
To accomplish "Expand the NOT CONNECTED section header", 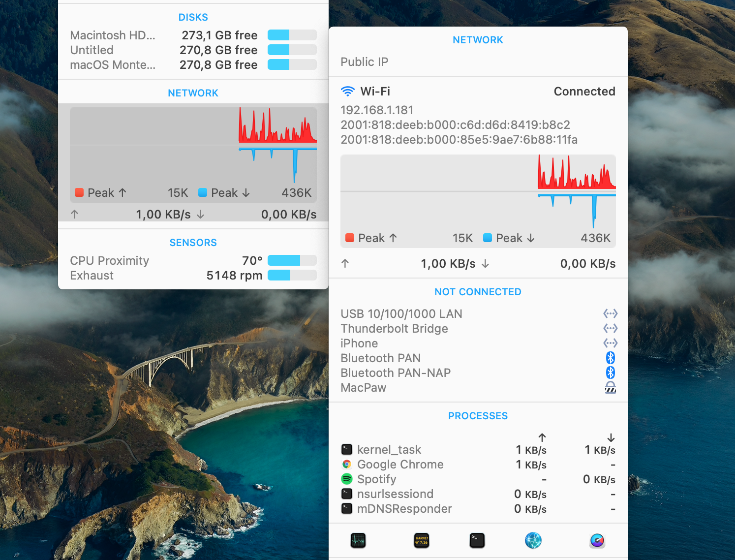I will (478, 291).
